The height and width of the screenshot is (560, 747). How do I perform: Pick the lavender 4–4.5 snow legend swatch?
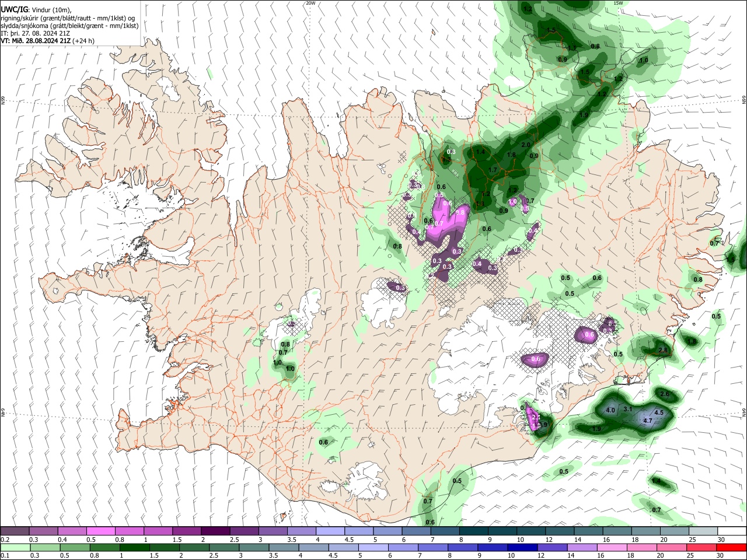pyautogui.click(x=330, y=531)
